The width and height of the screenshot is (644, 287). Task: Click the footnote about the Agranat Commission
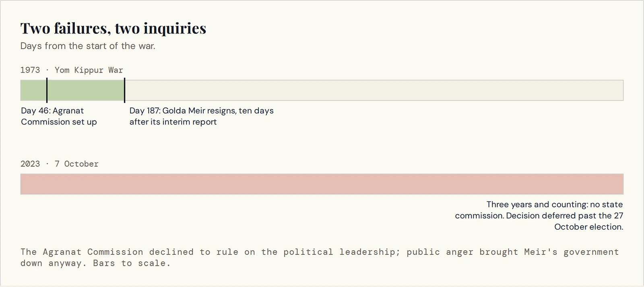tap(320, 258)
